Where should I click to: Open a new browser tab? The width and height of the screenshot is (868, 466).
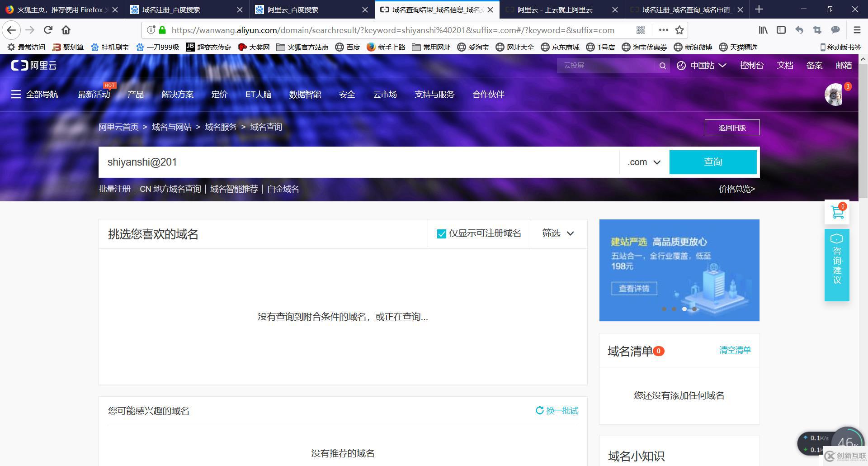(759, 9)
